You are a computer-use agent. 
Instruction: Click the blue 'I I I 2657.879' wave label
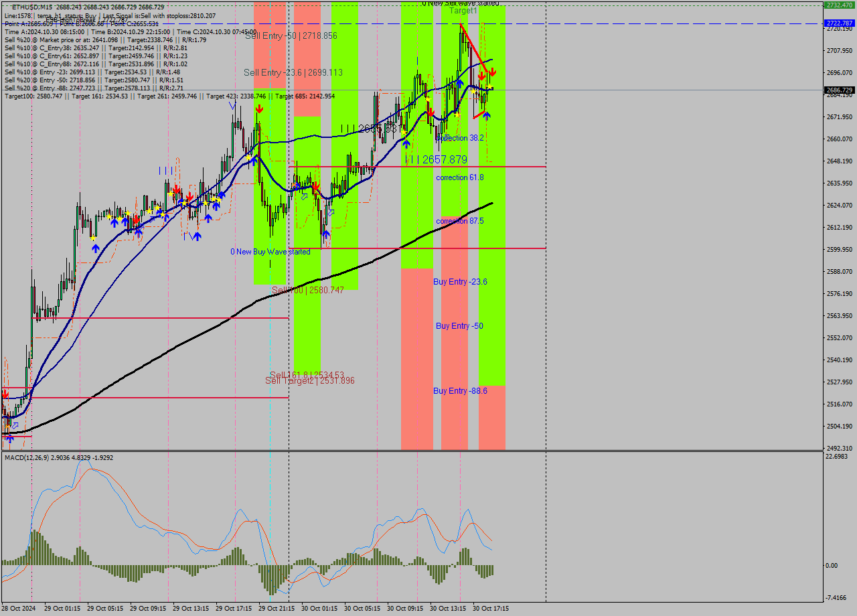click(x=436, y=159)
